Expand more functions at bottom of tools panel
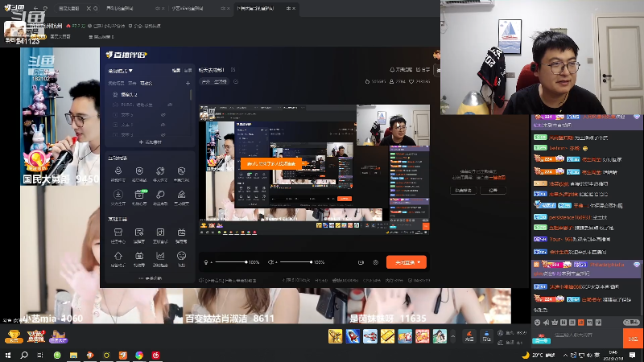This screenshot has width=644, height=362. click(x=151, y=278)
